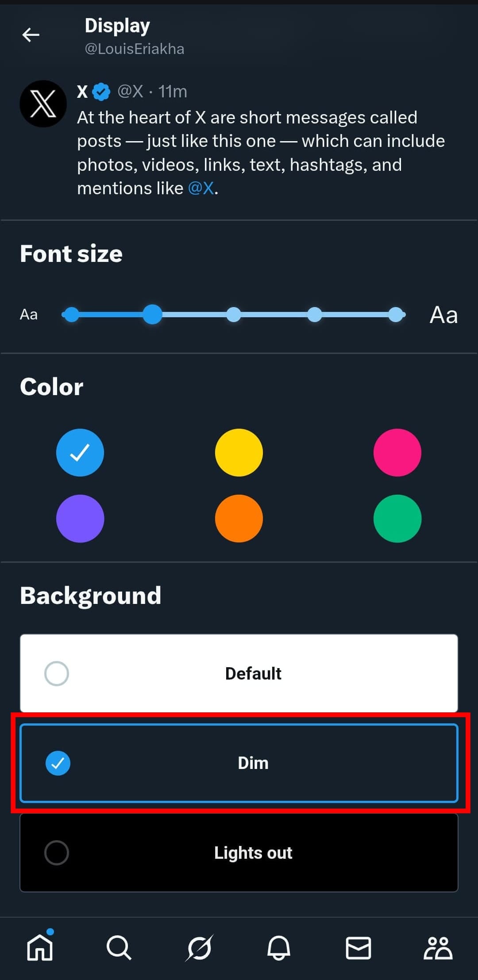The image size is (478, 980).
Task: Open the Communities tab
Action: 438,948
